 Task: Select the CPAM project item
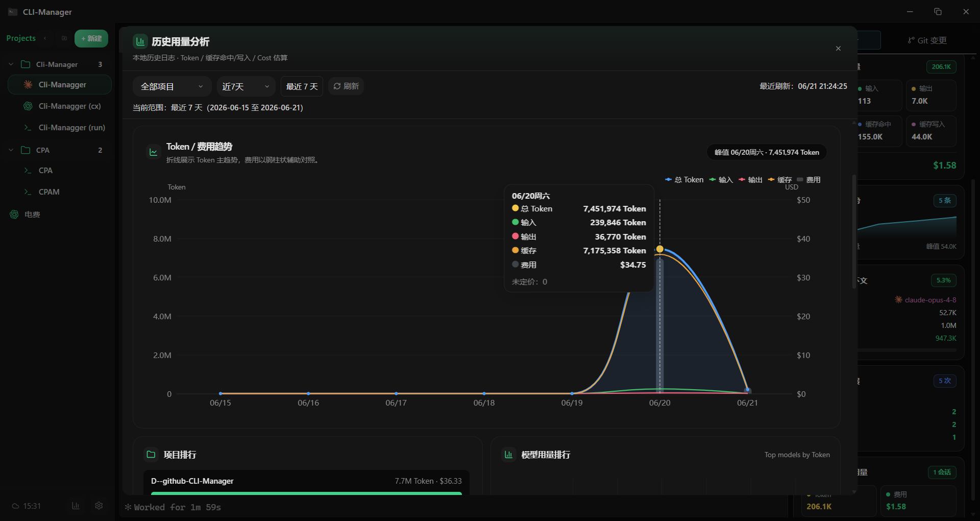pos(60,192)
